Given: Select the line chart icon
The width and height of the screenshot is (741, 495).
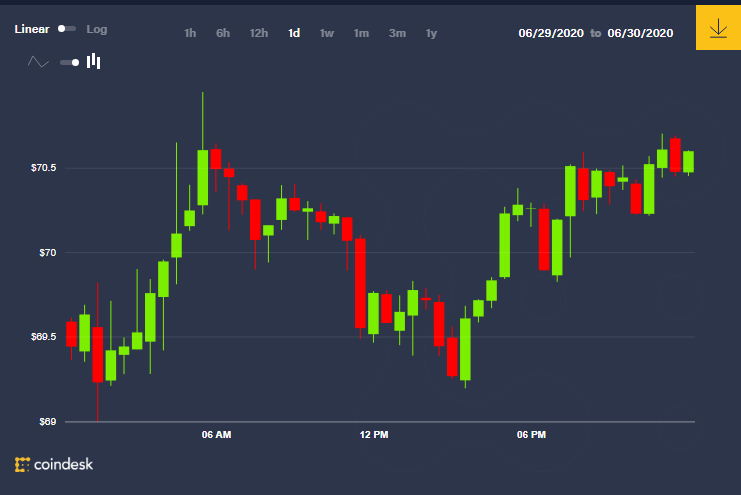Looking at the screenshot, I should [38, 62].
